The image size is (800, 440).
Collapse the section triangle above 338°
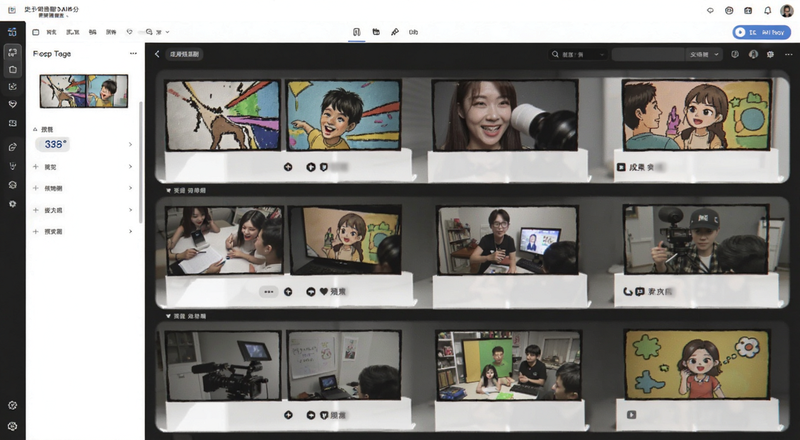click(35, 130)
